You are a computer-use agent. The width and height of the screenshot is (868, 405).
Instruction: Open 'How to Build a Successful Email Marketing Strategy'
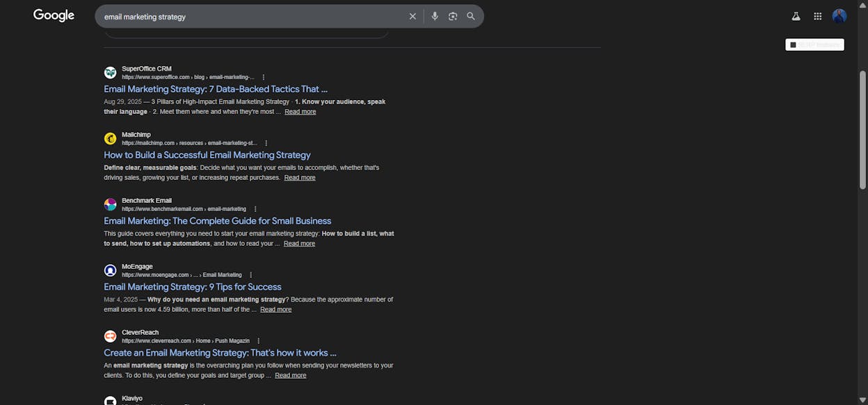point(207,155)
